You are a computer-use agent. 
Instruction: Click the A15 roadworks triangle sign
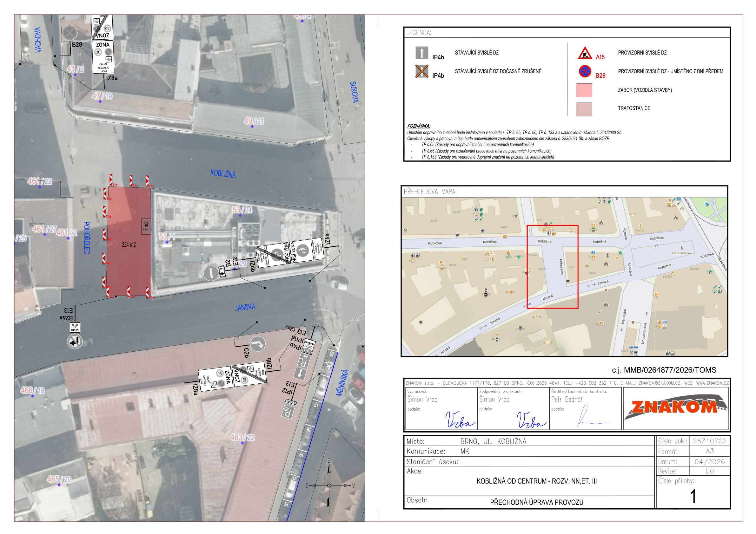pyautogui.click(x=585, y=53)
